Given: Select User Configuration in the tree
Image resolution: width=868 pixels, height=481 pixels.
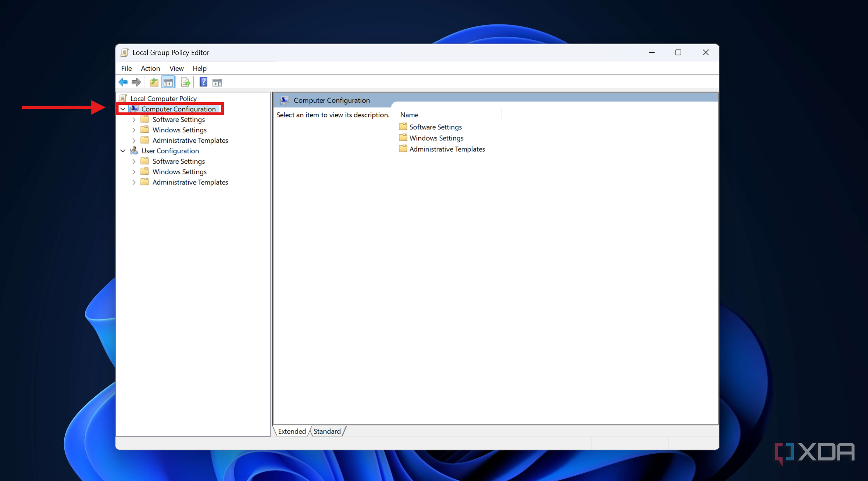Looking at the screenshot, I should [170, 151].
